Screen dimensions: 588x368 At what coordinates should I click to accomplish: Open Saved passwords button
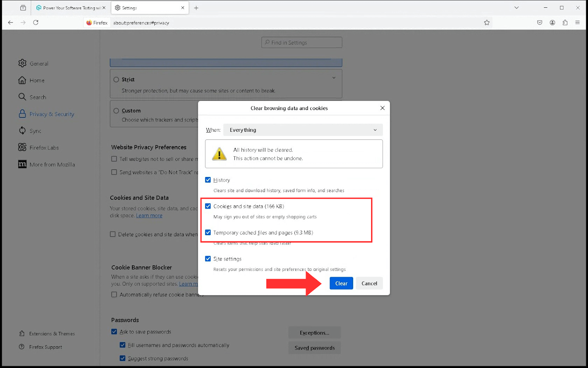[315, 348]
